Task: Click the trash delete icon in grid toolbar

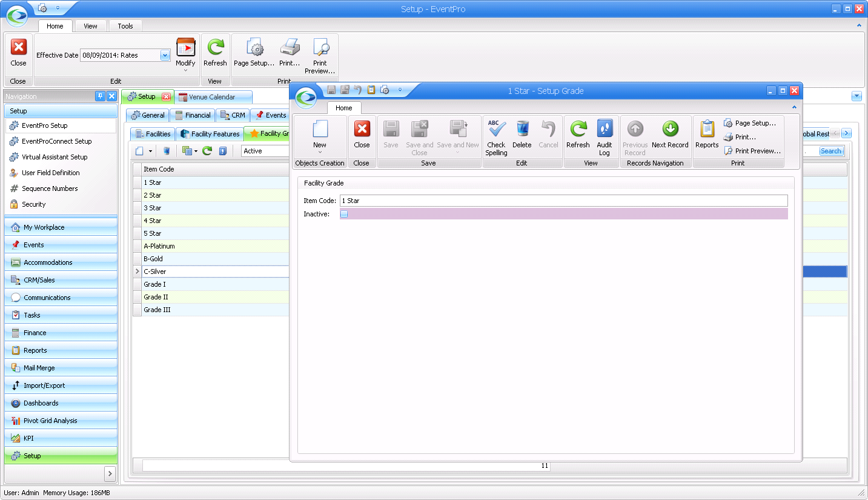Action: click(167, 151)
